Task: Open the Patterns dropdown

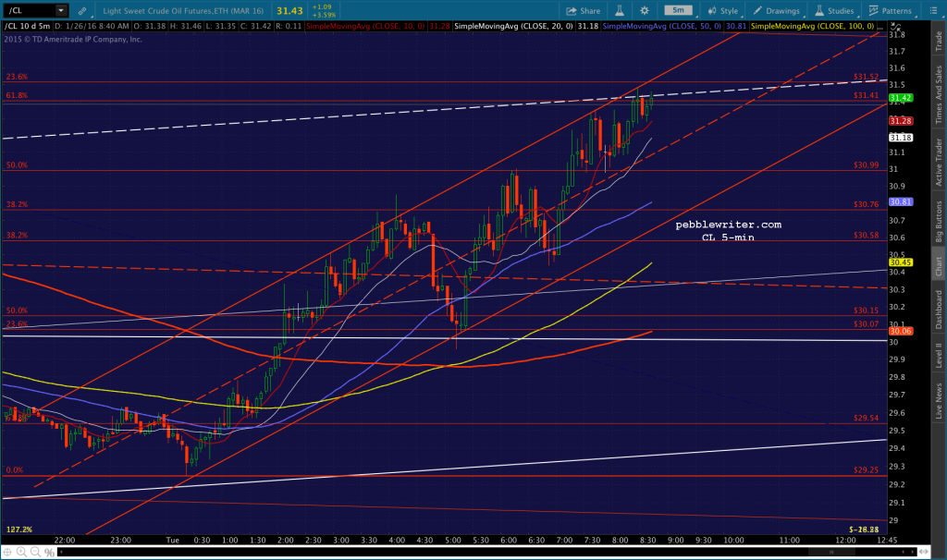Action: (x=891, y=11)
